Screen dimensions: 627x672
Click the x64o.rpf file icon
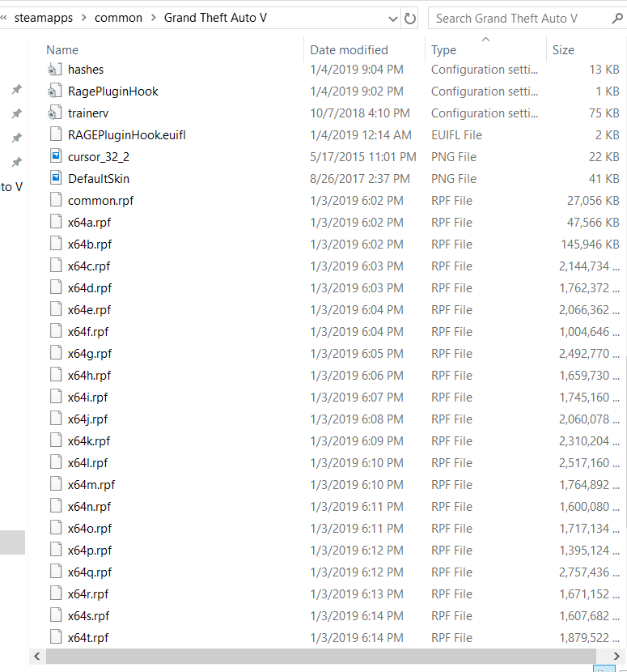56,528
